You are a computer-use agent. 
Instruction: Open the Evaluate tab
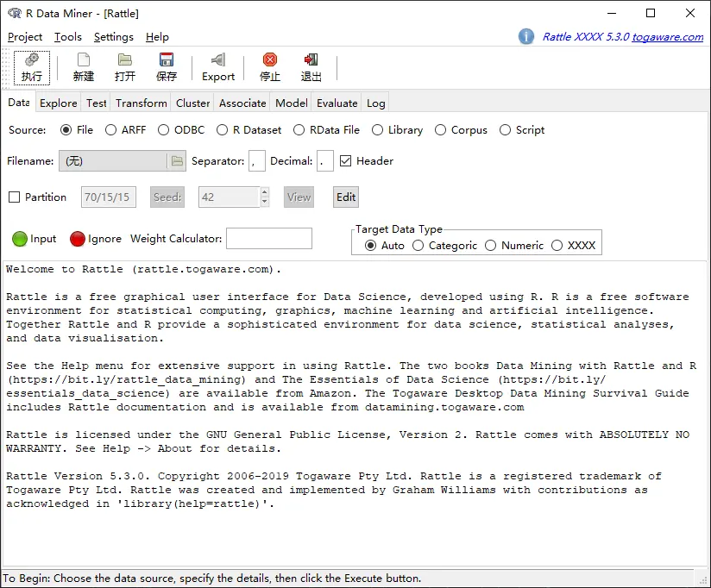pos(337,103)
